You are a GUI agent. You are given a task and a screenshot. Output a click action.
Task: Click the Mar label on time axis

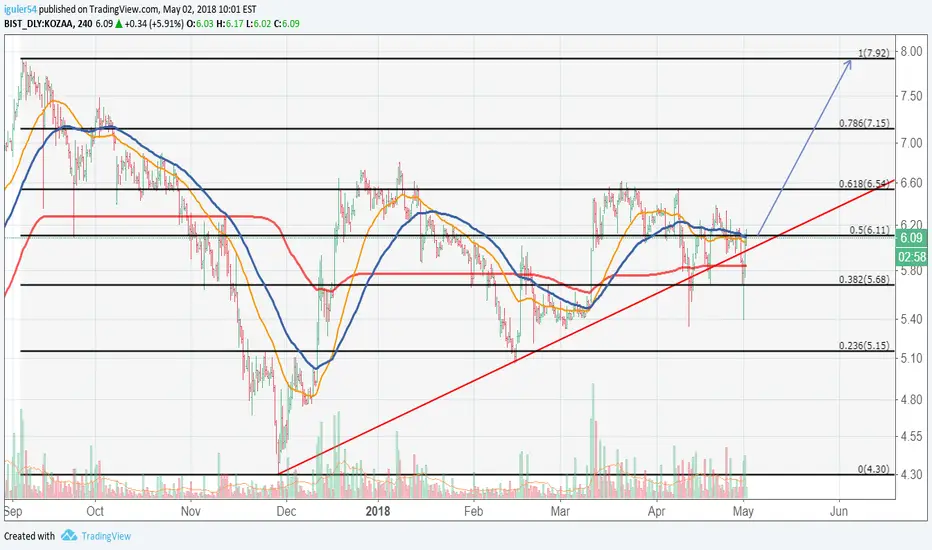point(561,511)
